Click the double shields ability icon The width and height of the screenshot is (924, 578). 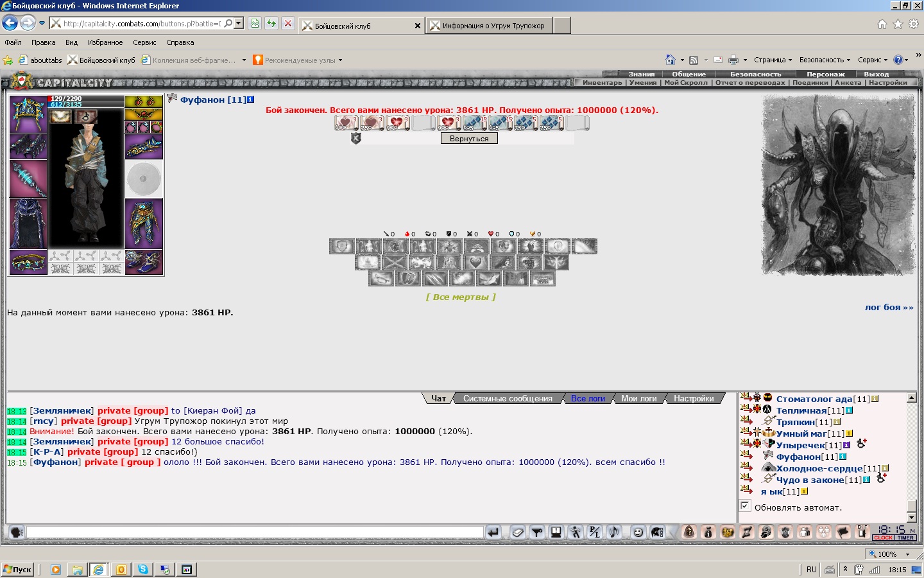[x=409, y=279]
